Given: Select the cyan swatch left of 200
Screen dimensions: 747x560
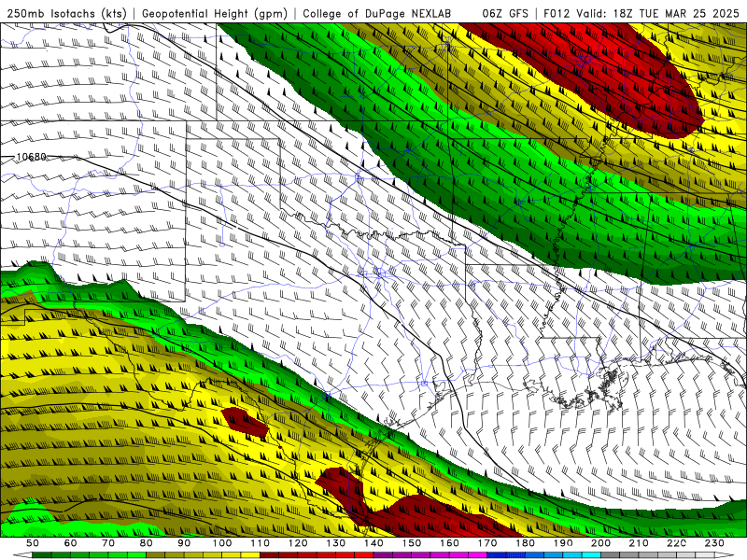Looking at the screenshot, I should (591, 555).
